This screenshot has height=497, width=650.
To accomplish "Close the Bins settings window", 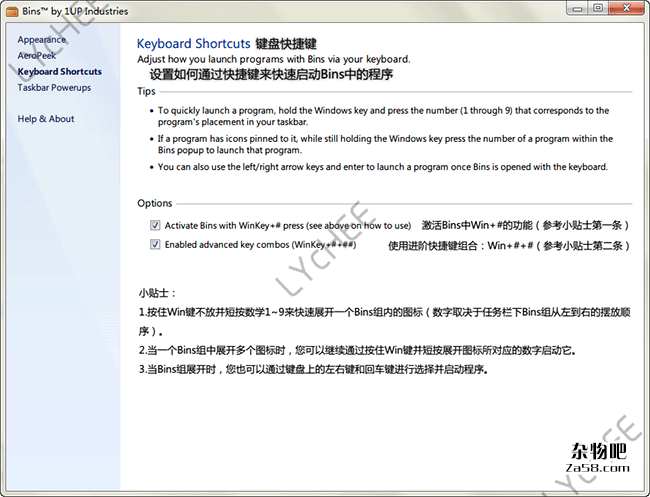I will point(626,8).
